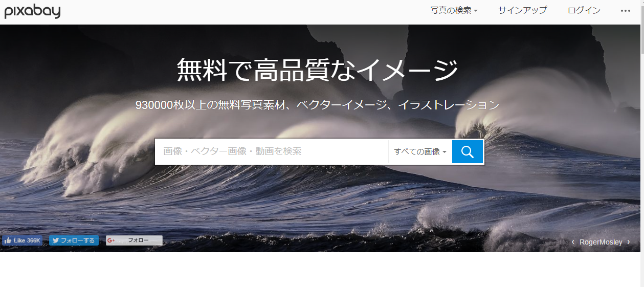This screenshot has height=287, width=644.
Task: Click the 無料で高品質なイメージ headline
Action: (317, 70)
